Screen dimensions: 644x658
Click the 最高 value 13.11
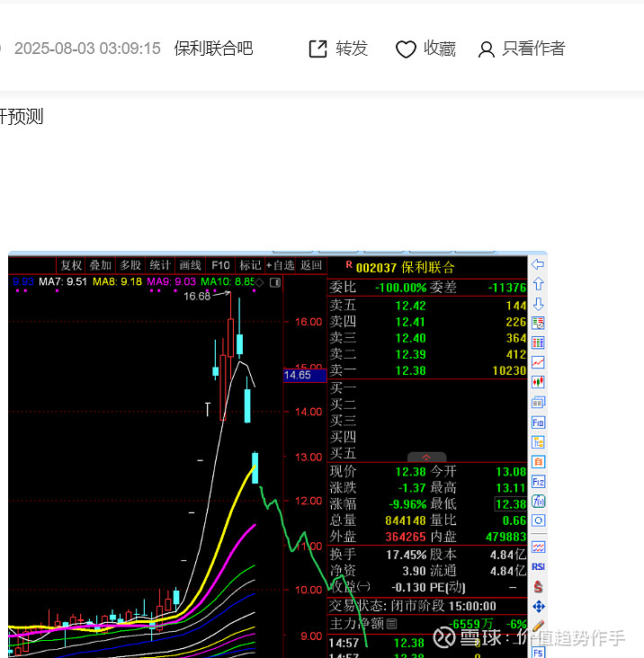511,488
